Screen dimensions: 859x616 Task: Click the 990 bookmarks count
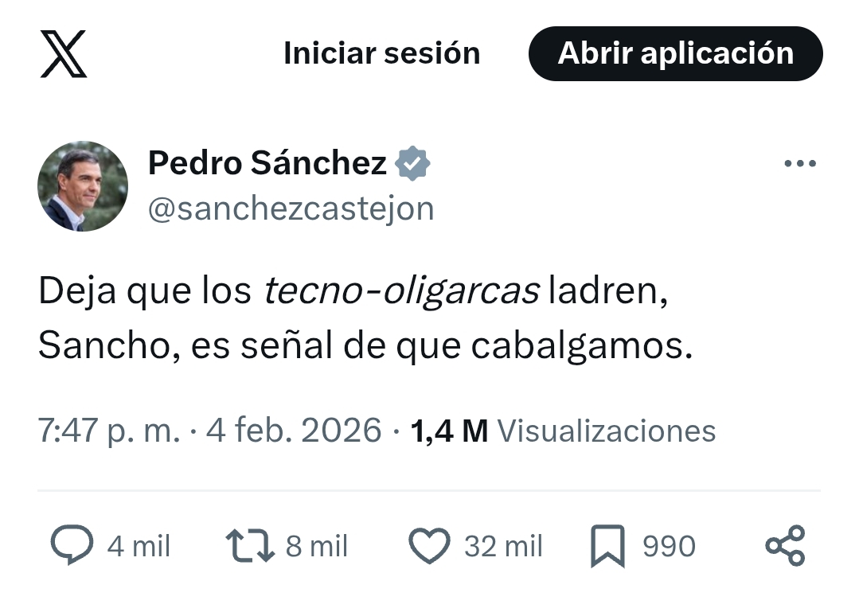tap(669, 546)
